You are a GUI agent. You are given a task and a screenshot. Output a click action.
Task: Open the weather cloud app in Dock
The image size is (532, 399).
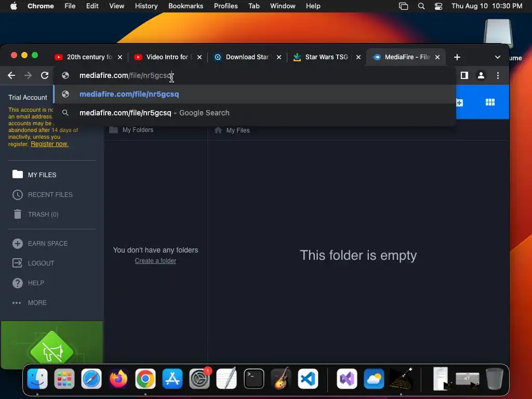click(374, 378)
